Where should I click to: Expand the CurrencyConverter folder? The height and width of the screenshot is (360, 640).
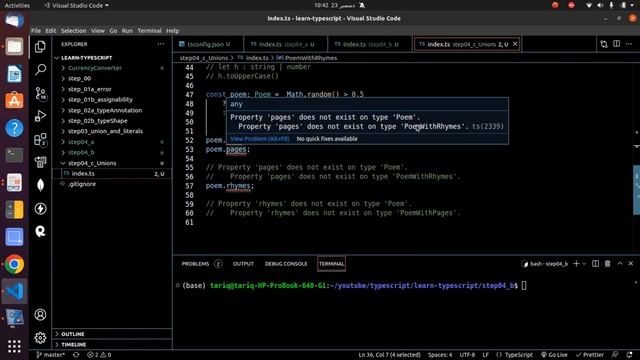click(95, 68)
